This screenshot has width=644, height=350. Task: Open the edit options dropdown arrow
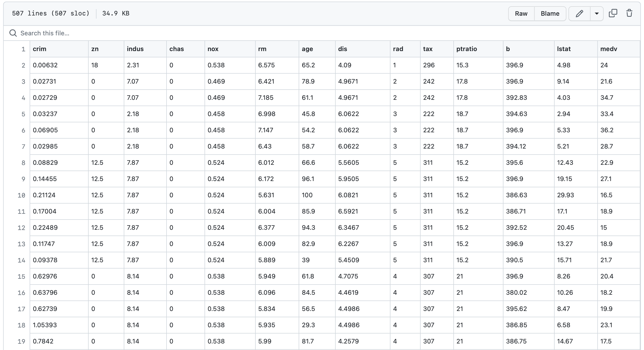[x=597, y=14]
